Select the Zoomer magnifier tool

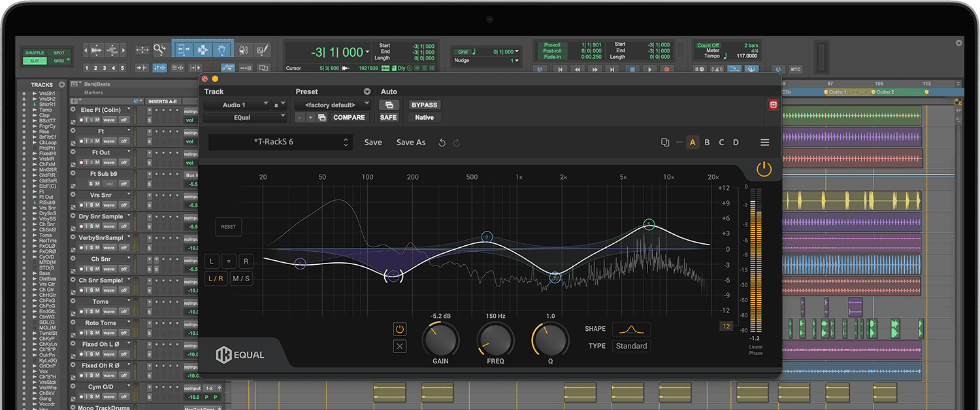[160, 50]
